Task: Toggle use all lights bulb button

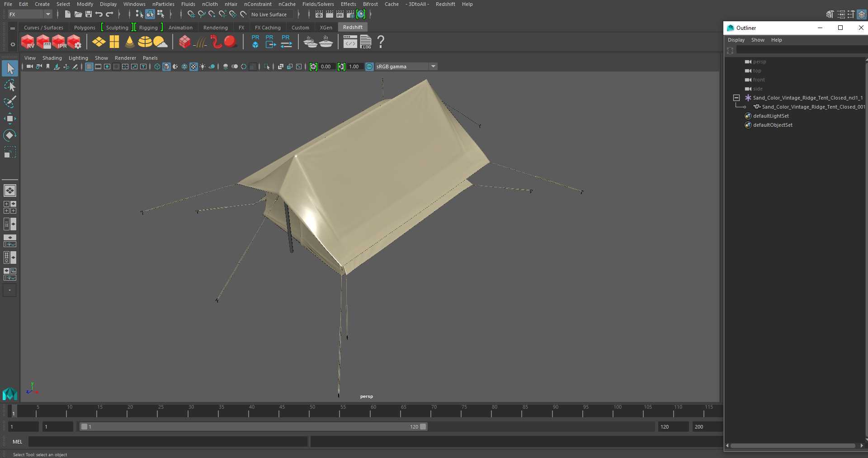Action: click(x=203, y=67)
